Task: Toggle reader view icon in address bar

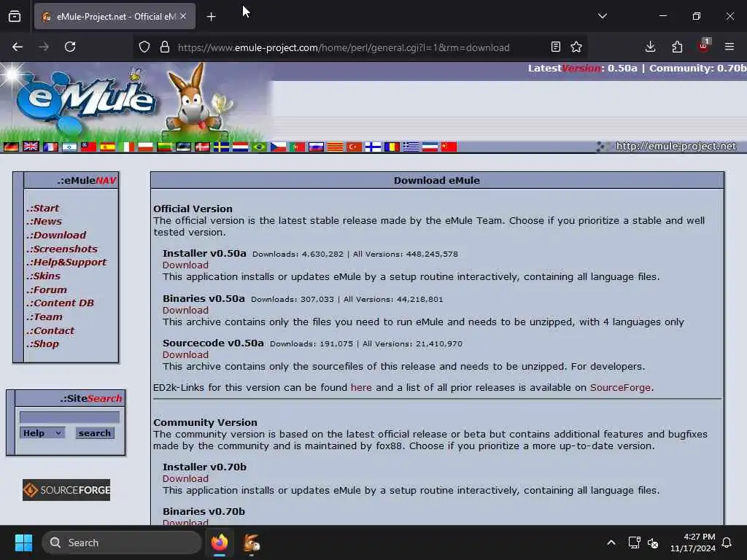Action: coord(555,47)
